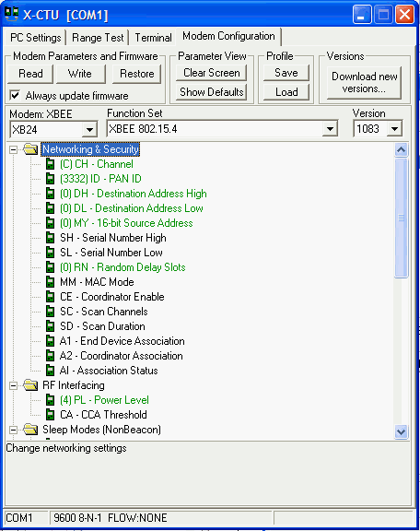This screenshot has height=531, width=420.
Task: Click the A1 End Device Association icon
Action: [x=50, y=341]
